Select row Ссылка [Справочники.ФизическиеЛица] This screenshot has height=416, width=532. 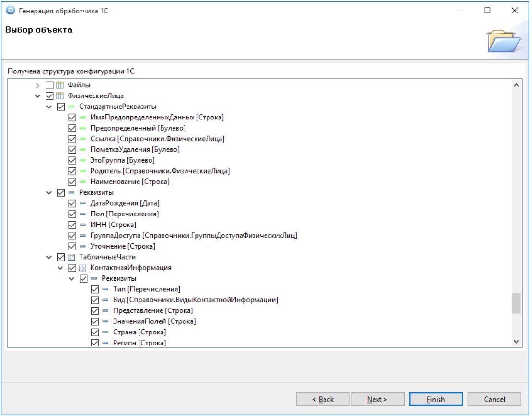click(157, 139)
